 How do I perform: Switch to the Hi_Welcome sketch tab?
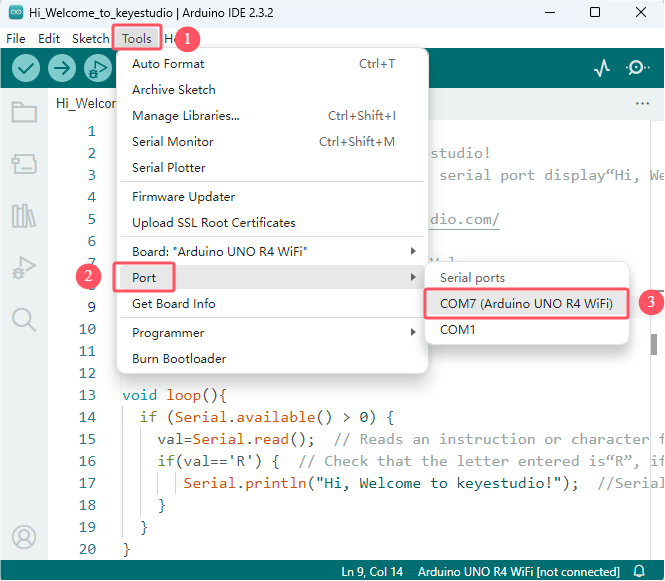[85, 103]
